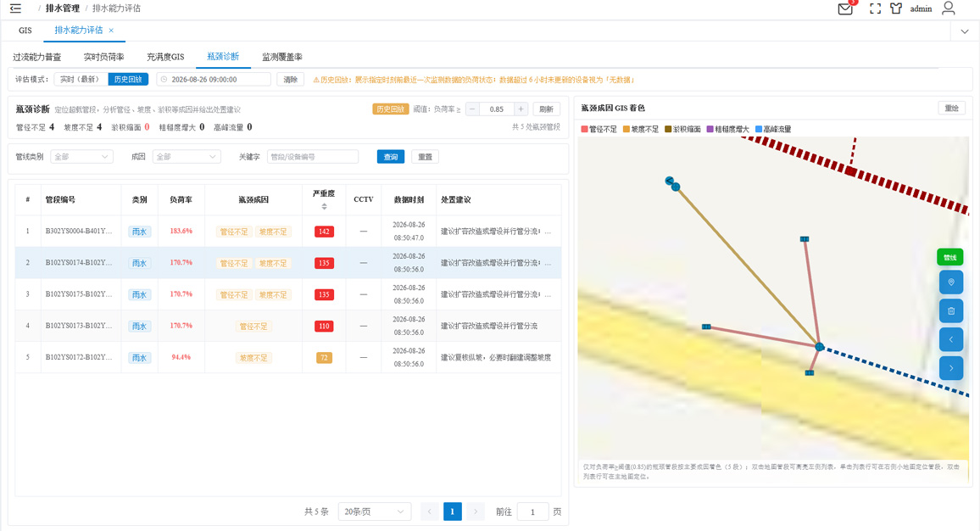Click severity badge 142
The width and height of the screenshot is (980, 531).
pyautogui.click(x=324, y=232)
